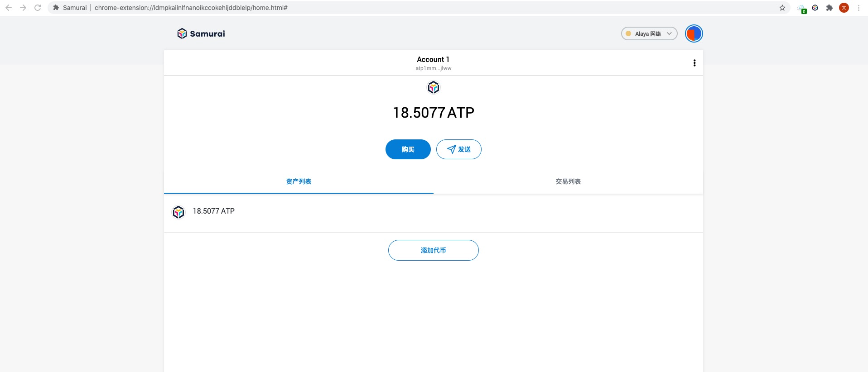
Task: Open the Chrome extensions puzzle menu
Action: pos(829,8)
